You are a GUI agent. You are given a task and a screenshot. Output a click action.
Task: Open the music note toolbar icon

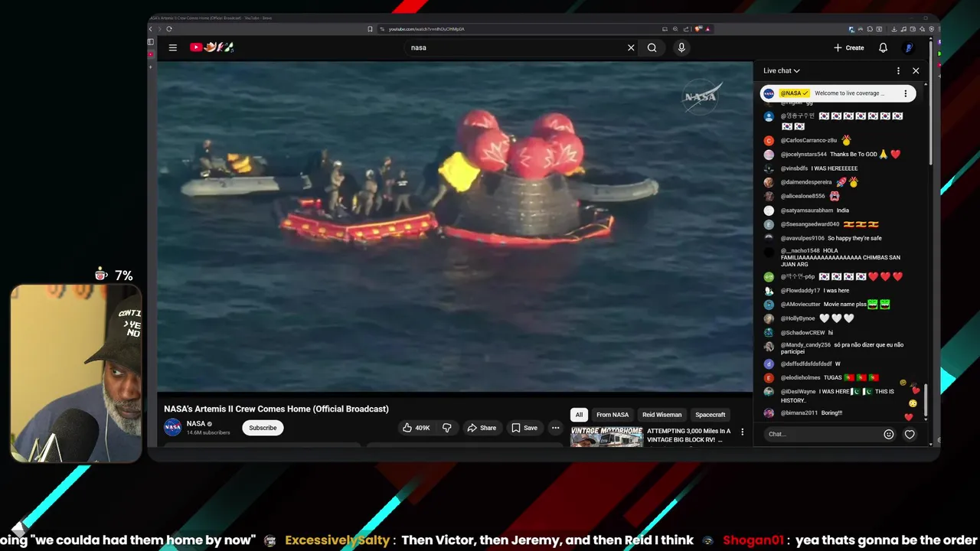point(903,29)
